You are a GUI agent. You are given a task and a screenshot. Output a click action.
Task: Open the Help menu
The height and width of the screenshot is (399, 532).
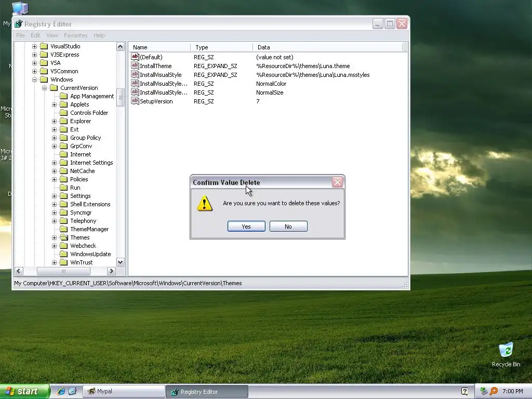(99, 35)
